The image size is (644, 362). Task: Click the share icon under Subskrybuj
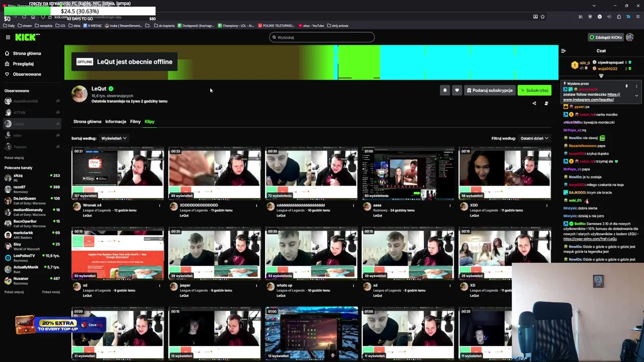(534, 104)
